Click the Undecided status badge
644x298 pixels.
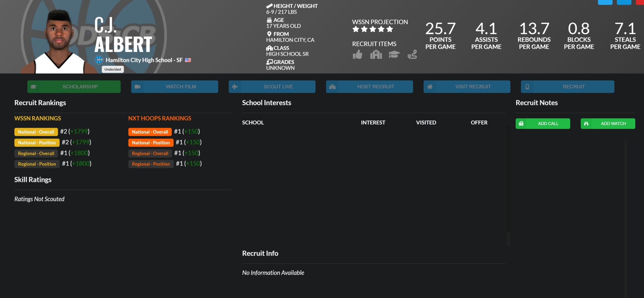point(113,70)
